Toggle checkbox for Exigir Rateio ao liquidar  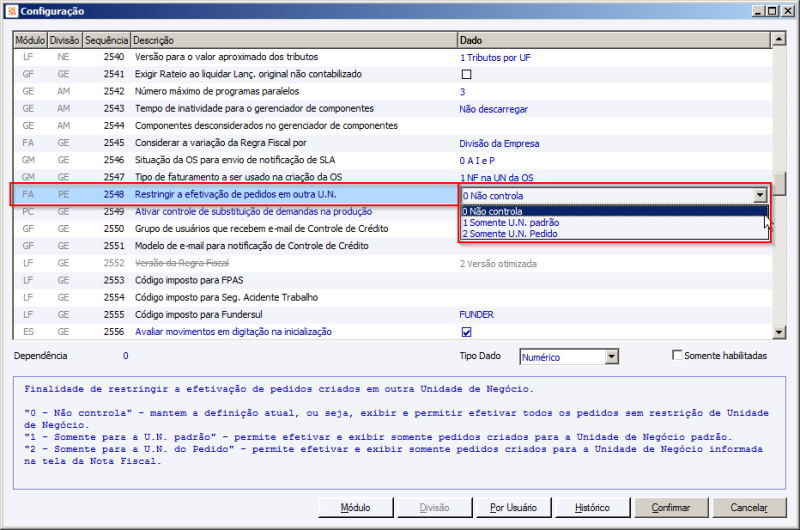(x=466, y=74)
